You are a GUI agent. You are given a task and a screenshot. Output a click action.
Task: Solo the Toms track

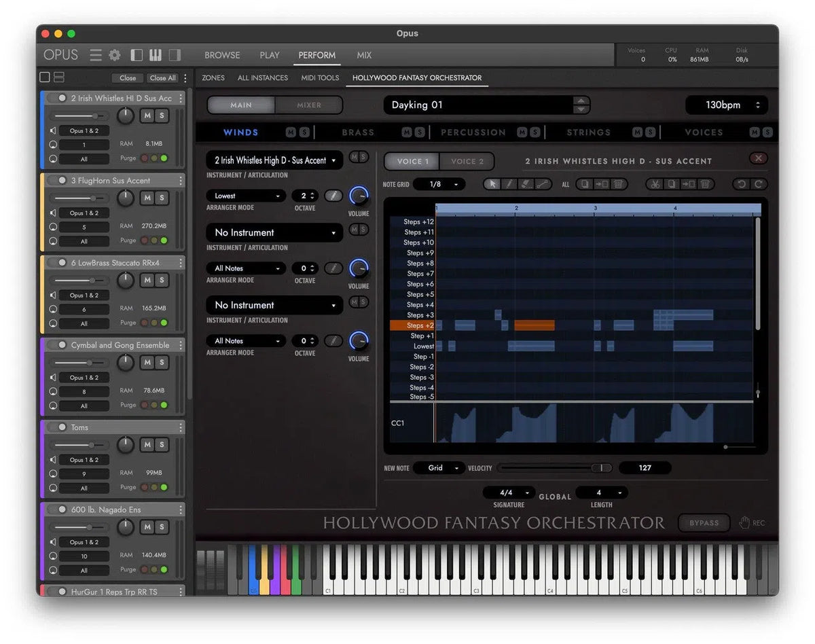point(164,445)
